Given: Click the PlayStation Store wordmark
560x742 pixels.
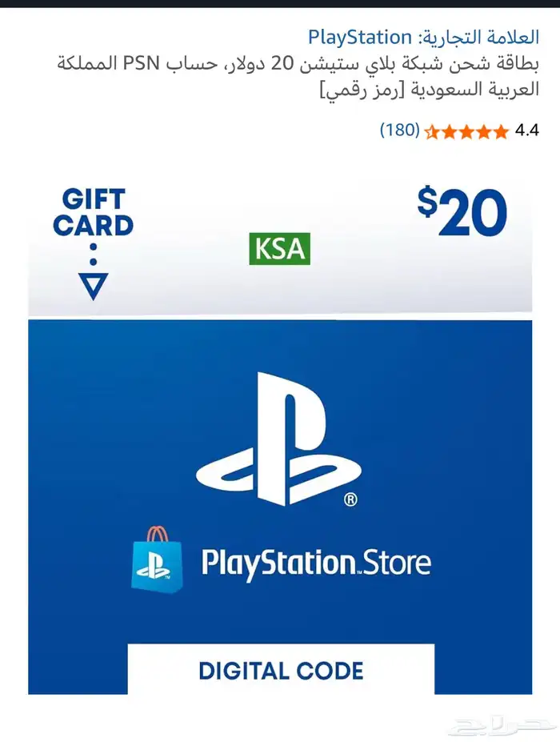Looking at the screenshot, I should [316, 564].
